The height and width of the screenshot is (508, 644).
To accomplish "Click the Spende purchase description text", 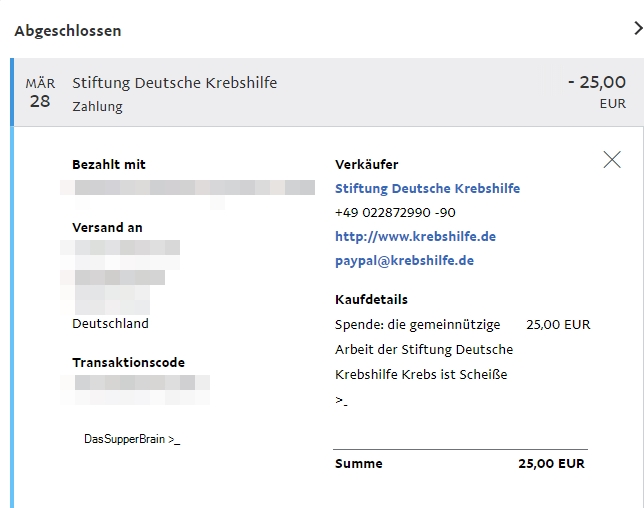I will (424, 349).
